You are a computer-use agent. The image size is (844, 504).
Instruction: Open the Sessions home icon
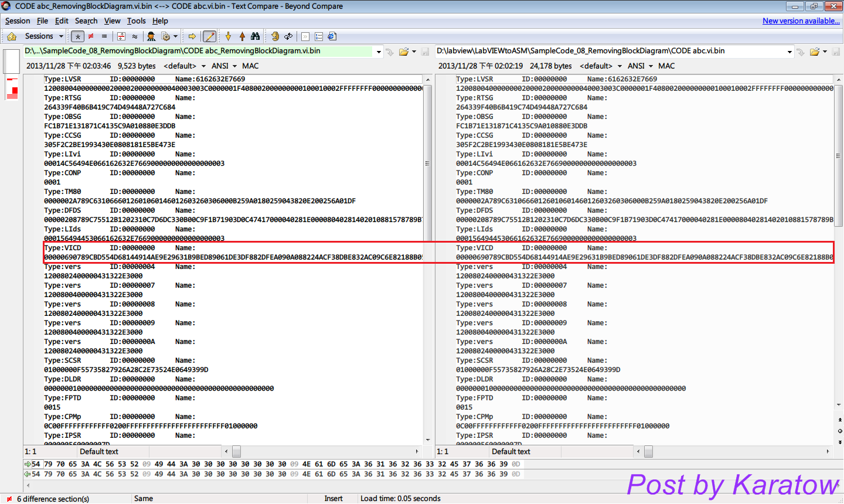11,36
